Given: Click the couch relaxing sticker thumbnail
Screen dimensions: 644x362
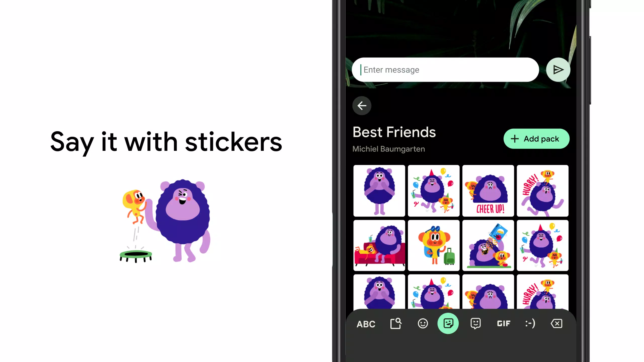Looking at the screenshot, I should point(379,245).
